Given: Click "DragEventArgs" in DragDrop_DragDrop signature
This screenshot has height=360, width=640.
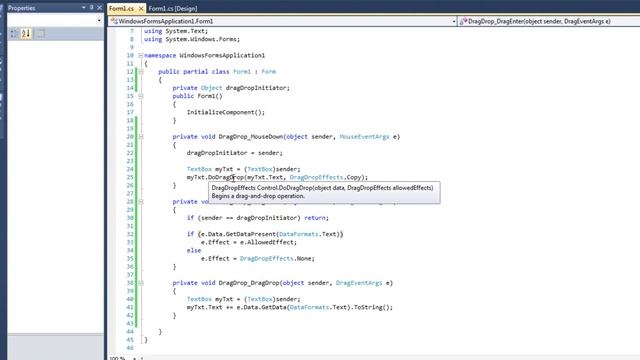Looking at the screenshot, I should 359,283.
